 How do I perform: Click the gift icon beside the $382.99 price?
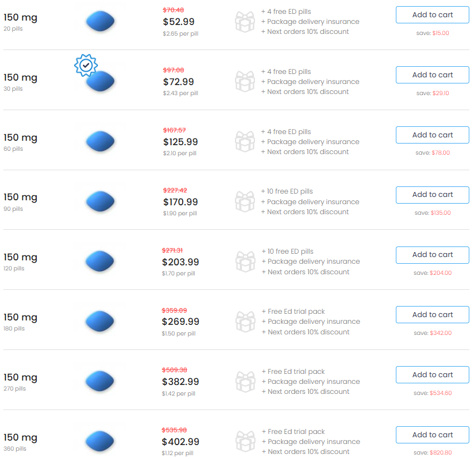(245, 382)
